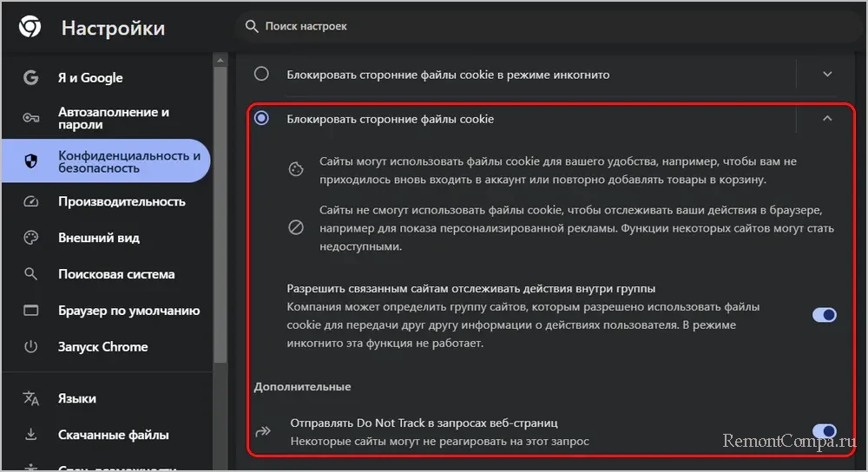Click the key icon for autofill and passwords
This screenshot has width=868, height=472.
tap(31, 119)
